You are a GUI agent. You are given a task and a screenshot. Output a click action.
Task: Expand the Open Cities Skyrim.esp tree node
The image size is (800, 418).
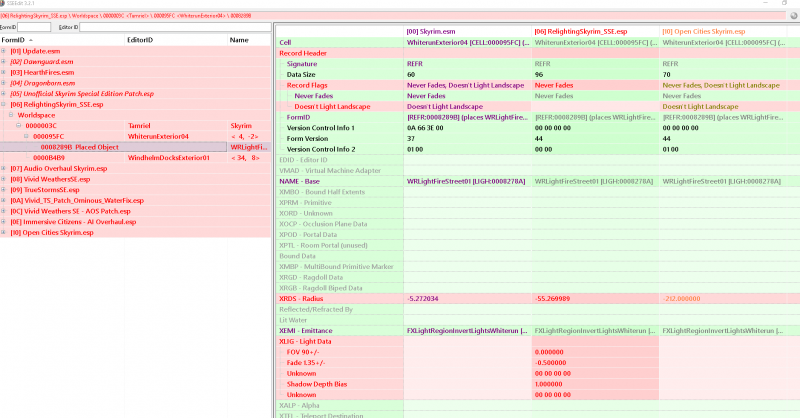(3, 233)
